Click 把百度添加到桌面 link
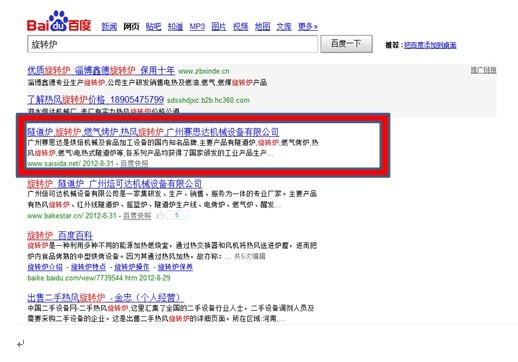This screenshot has height=362, width=518. (430, 45)
